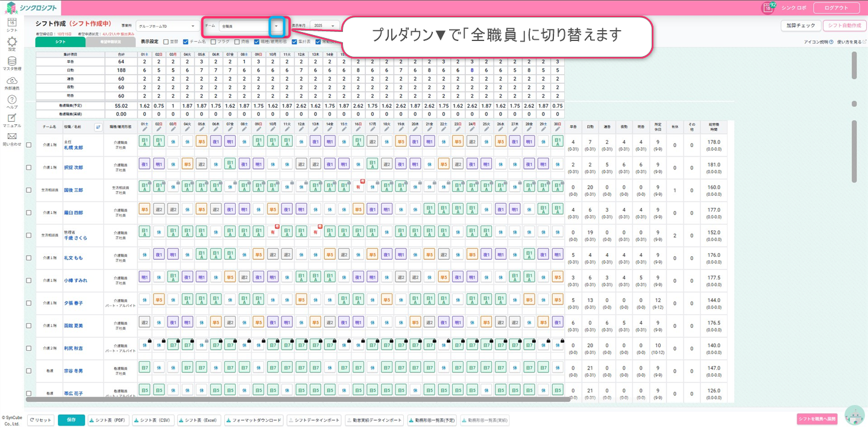
Task: Click the 保存 save button
Action: coord(71,420)
